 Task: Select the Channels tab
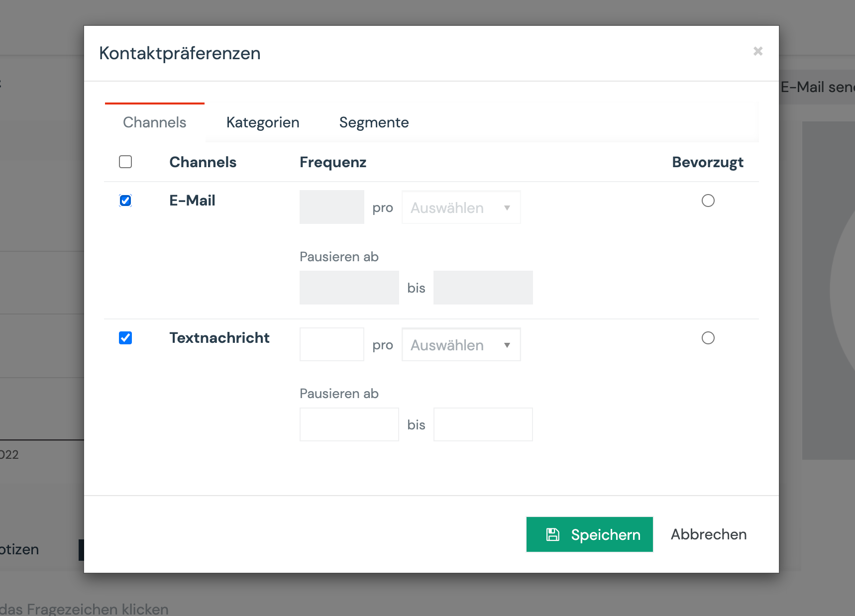click(x=154, y=122)
